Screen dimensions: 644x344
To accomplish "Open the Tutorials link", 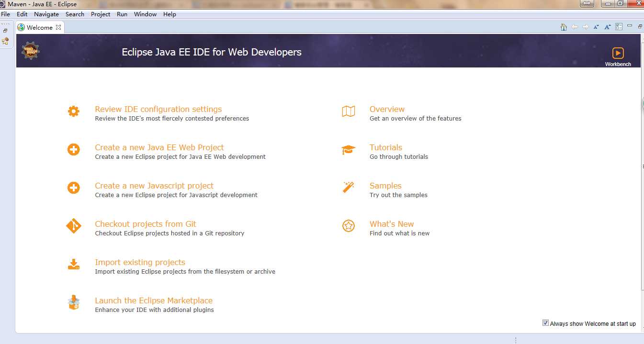I will [x=386, y=147].
